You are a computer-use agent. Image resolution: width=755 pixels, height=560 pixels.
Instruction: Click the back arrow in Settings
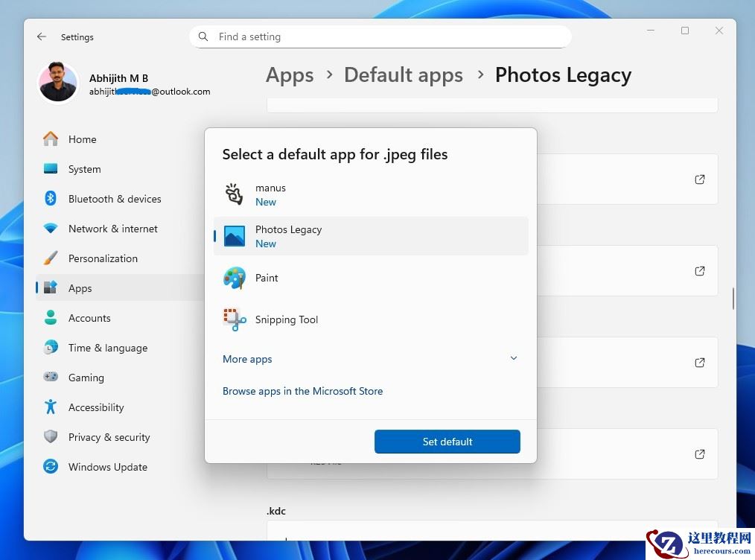[42, 36]
